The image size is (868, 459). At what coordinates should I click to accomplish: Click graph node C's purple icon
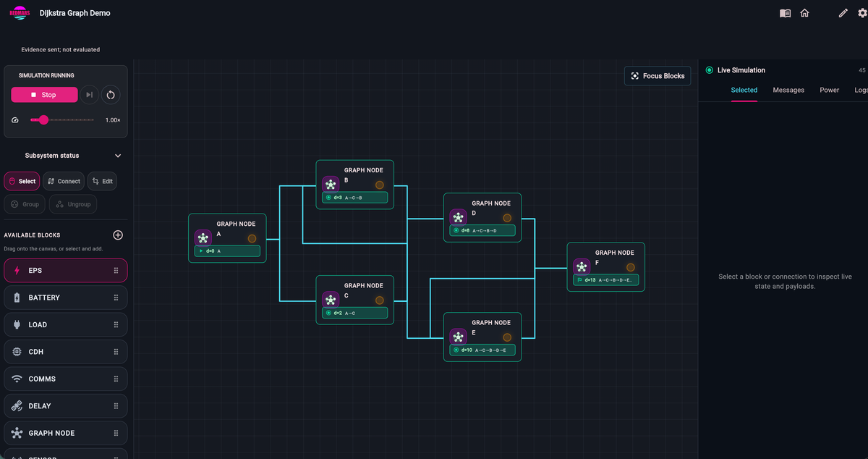(x=331, y=300)
